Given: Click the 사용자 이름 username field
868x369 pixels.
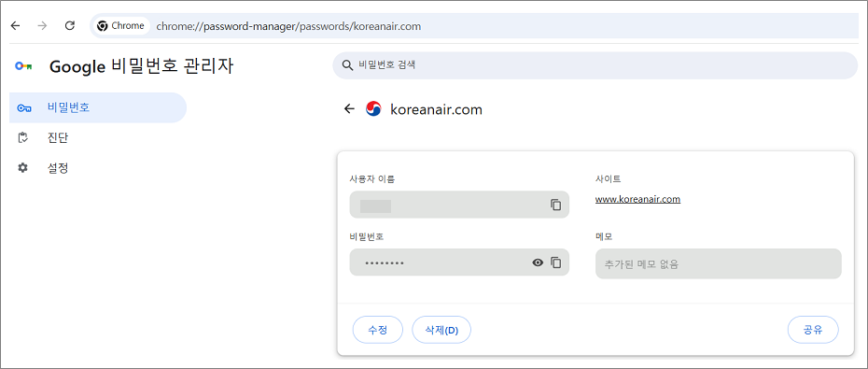Looking at the screenshot, I should (459, 205).
